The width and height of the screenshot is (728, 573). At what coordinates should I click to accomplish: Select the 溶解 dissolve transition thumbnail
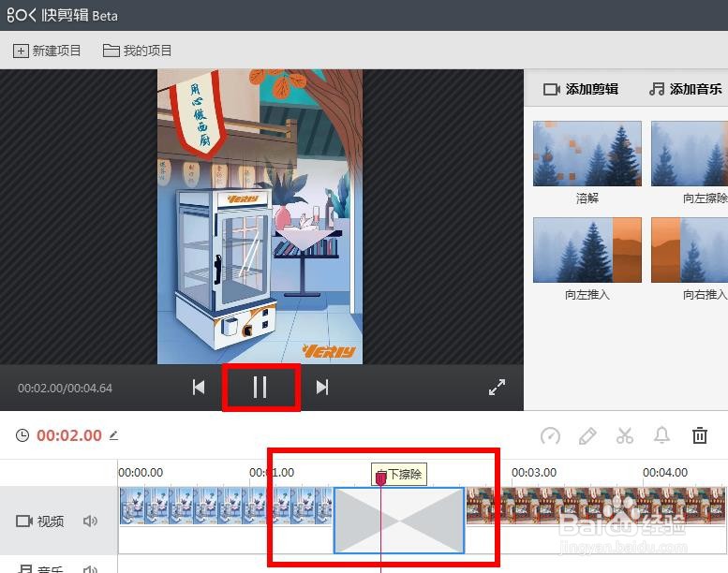[x=587, y=154]
